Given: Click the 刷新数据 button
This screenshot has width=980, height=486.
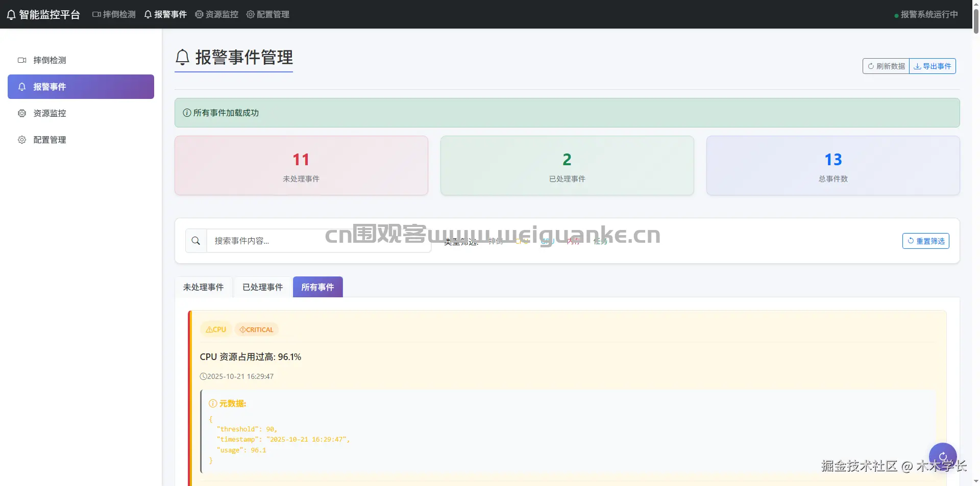Looking at the screenshot, I should tap(886, 66).
